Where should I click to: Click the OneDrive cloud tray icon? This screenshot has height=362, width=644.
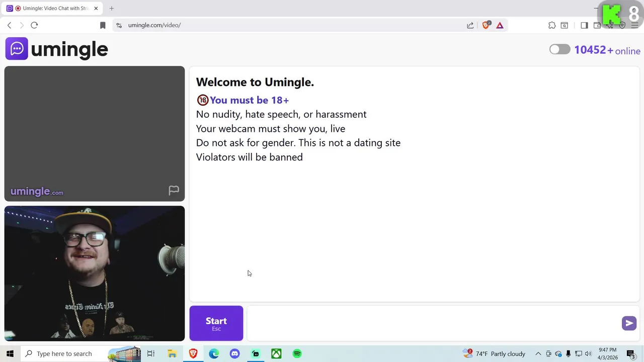[x=558, y=353]
